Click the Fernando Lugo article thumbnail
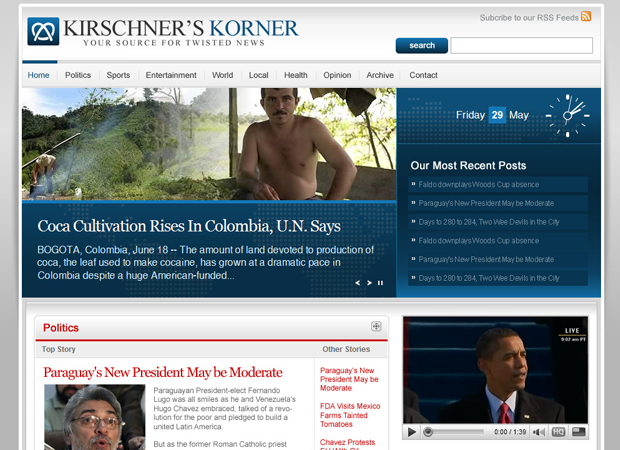The image size is (620, 450). point(95,417)
